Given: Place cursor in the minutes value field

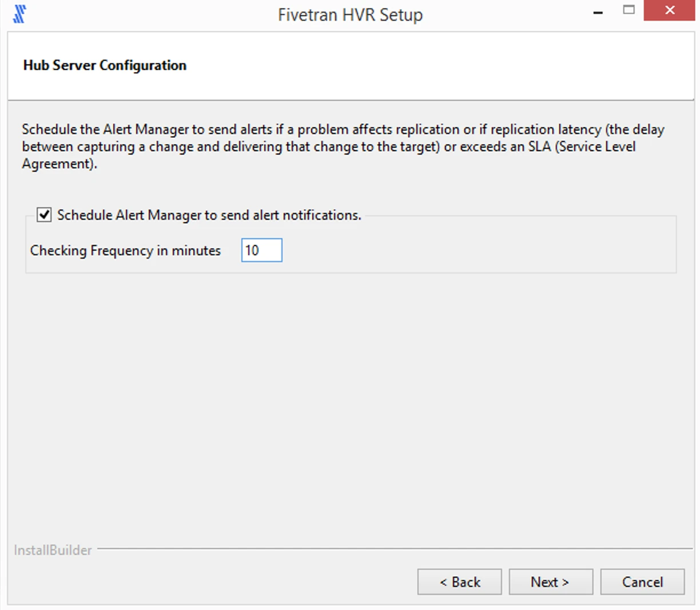Looking at the screenshot, I should pos(261,250).
